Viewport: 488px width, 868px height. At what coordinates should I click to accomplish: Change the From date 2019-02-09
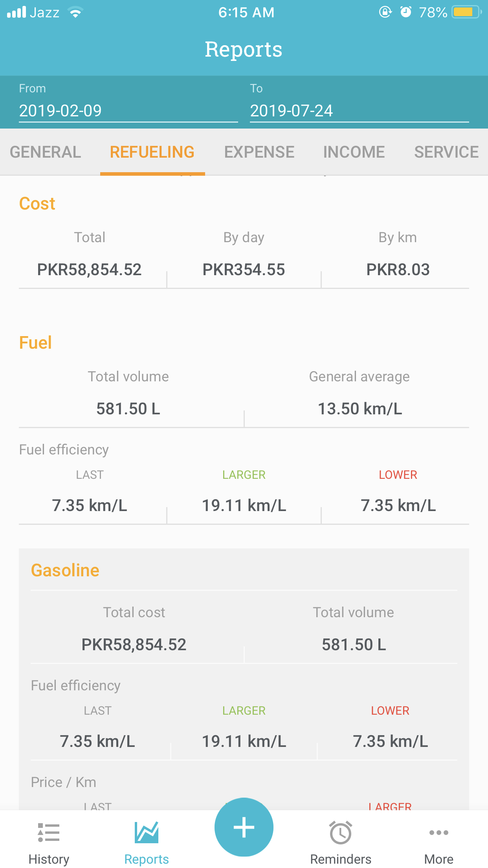128,110
